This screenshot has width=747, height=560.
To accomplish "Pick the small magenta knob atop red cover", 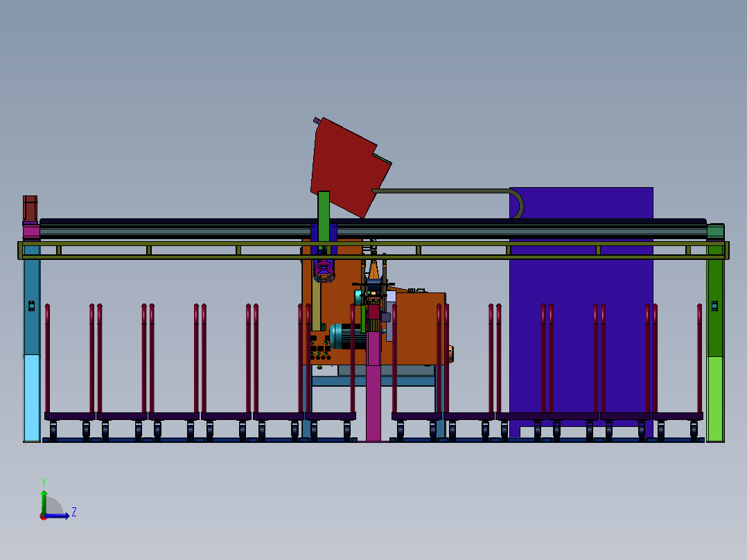I will pyautogui.click(x=317, y=121).
